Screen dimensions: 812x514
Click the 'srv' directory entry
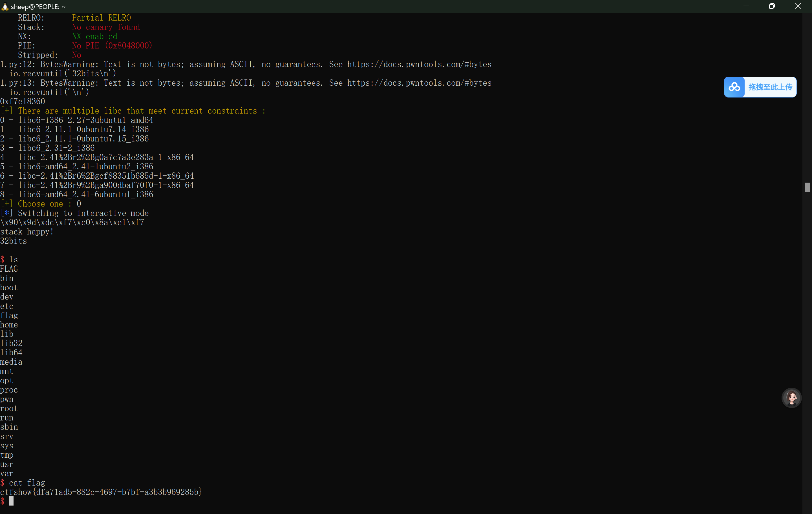tap(7, 437)
